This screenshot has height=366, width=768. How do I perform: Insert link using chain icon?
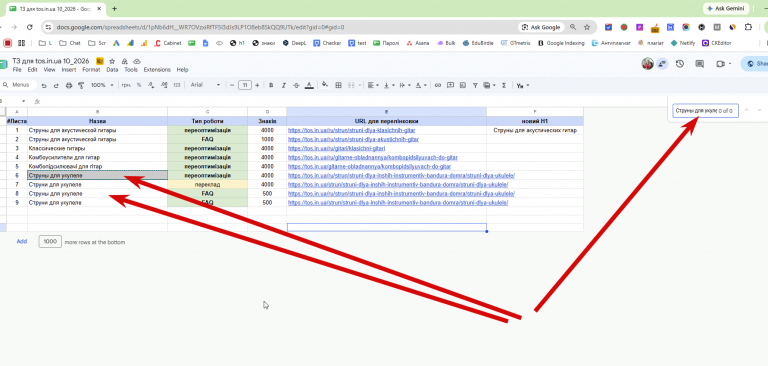coord(438,85)
